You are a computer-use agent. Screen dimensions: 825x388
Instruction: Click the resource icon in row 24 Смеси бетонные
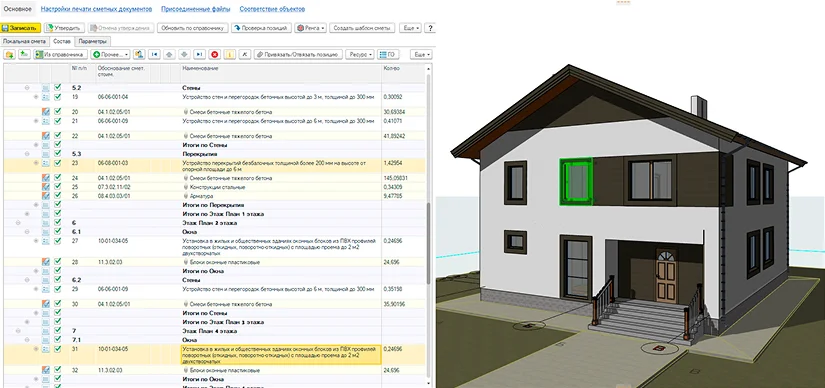click(46, 178)
